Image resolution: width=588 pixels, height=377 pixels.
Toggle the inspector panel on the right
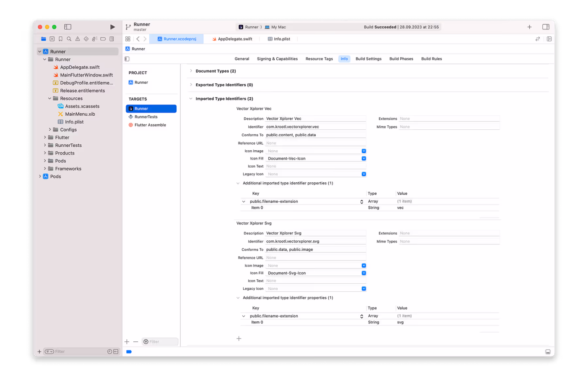click(546, 27)
